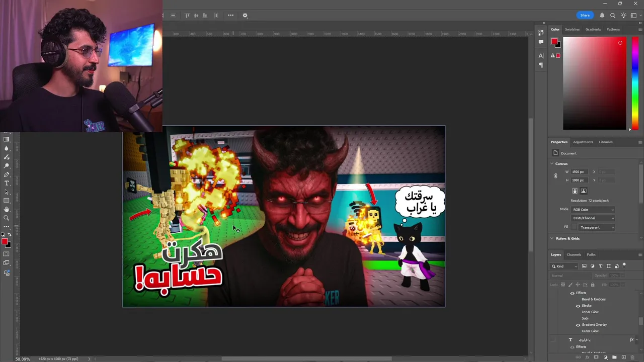Viewport: 644px width, 362px height.
Task: Select the Dodge tool
Action: (x=7, y=165)
